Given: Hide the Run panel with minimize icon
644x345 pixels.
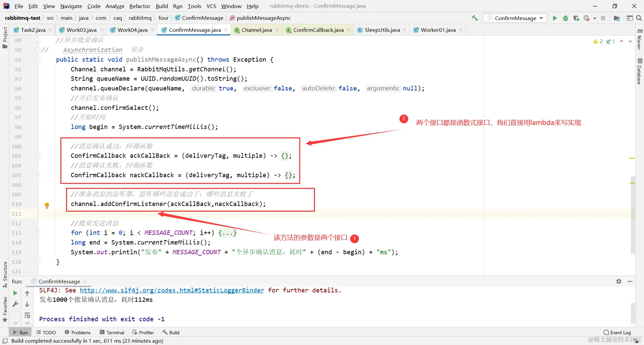Looking at the screenshot, I should click(x=630, y=281).
